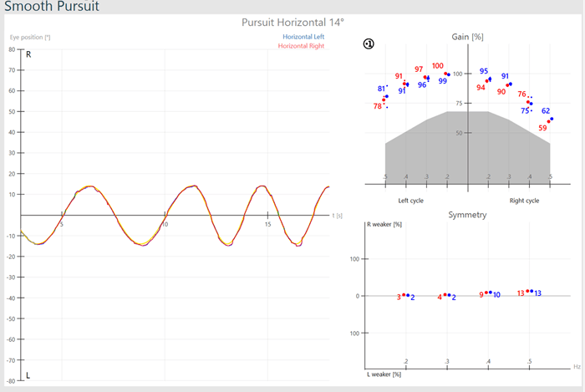Click the 10 second time axis marker

(x=165, y=224)
